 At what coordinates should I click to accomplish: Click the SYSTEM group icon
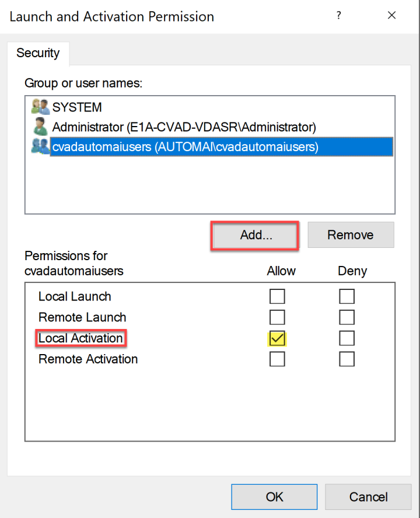pos(40,107)
